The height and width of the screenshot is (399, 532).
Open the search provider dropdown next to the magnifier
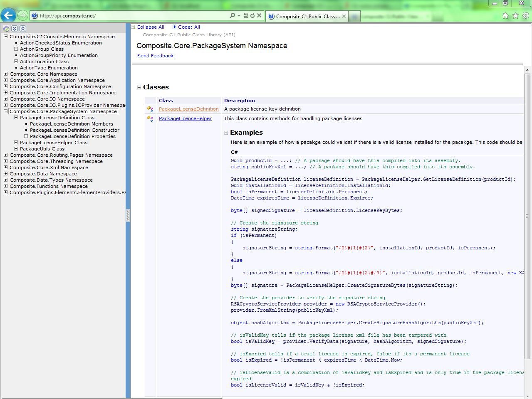(239, 15)
